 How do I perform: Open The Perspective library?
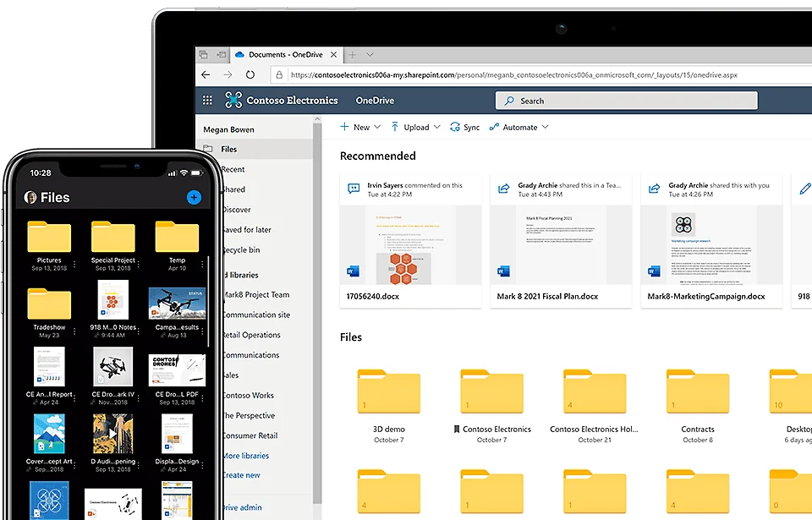(x=249, y=415)
